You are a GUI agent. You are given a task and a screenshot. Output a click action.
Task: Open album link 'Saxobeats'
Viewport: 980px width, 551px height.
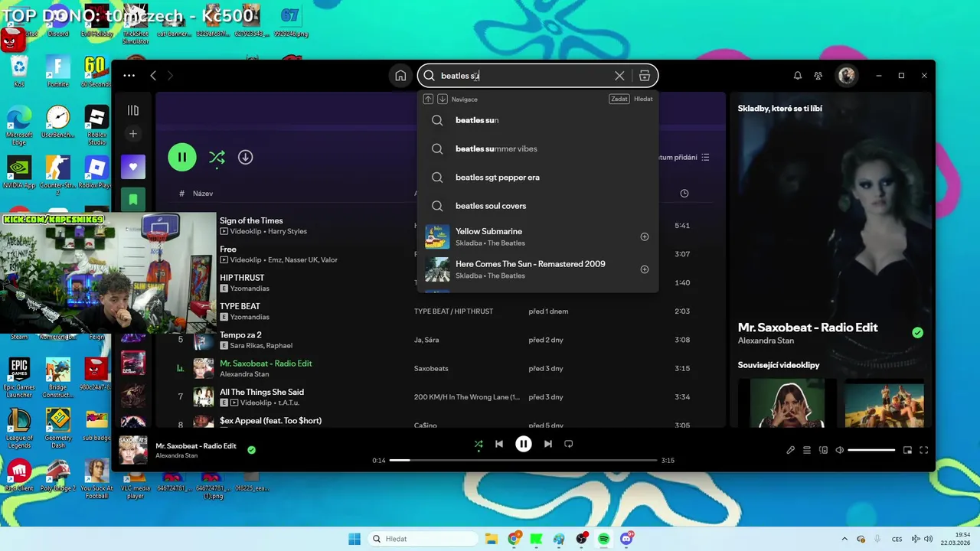tap(431, 368)
